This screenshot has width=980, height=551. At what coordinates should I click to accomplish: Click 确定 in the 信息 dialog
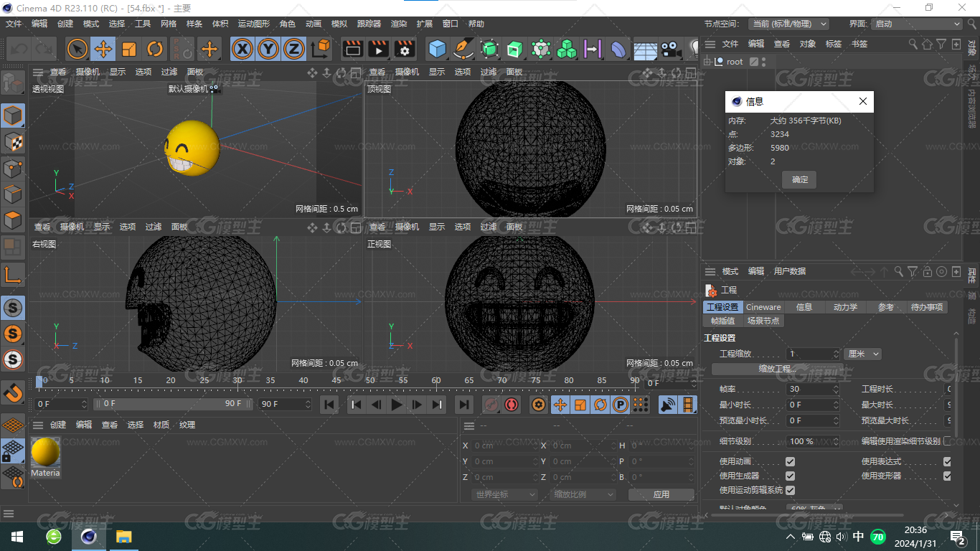coord(799,179)
